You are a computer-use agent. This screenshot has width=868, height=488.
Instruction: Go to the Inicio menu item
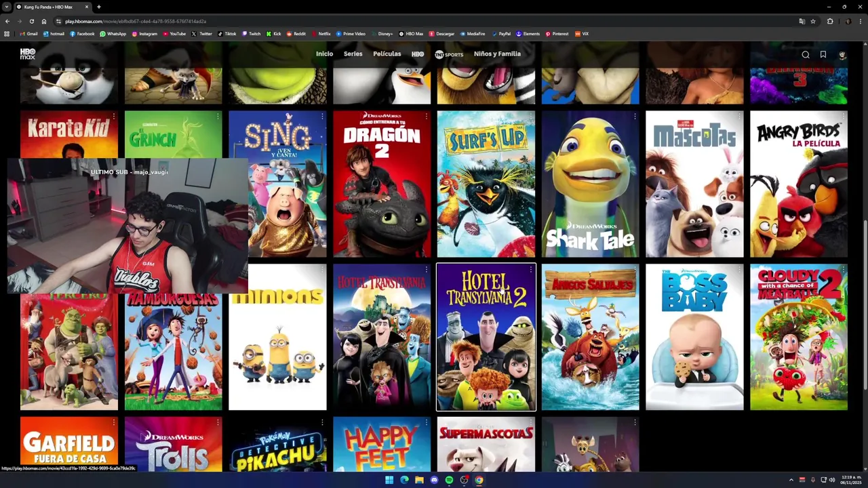coord(324,54)
